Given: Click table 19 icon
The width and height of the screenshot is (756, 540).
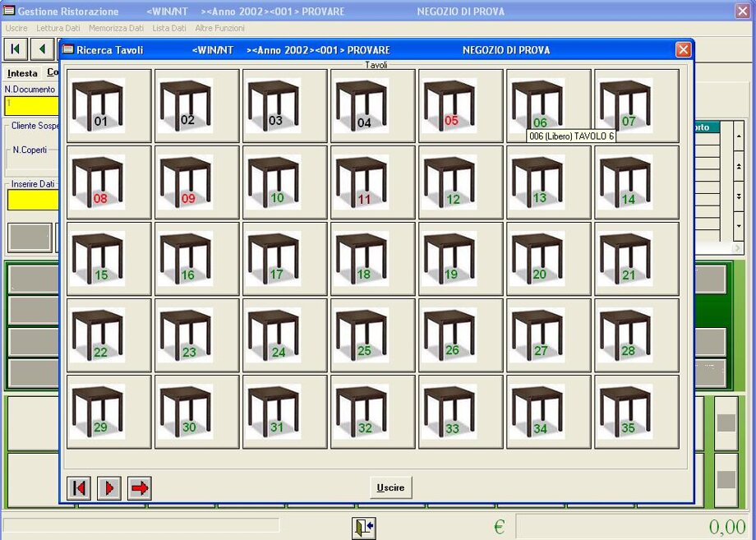Looking at the screenshot, I should coord(460,259).
